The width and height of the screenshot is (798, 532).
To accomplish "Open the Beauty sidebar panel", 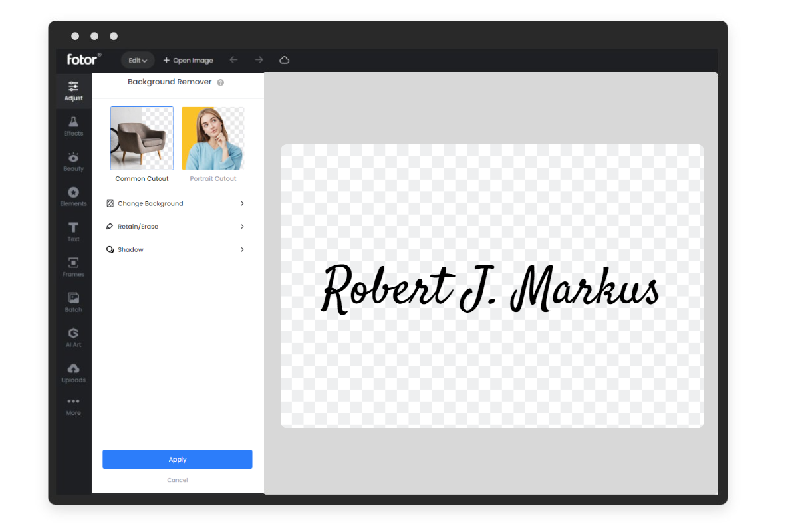I will click(74, 161).
